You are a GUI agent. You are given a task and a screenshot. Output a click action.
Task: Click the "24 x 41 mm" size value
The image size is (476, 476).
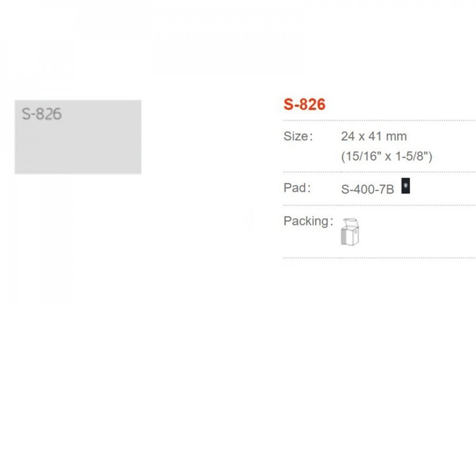374,136
